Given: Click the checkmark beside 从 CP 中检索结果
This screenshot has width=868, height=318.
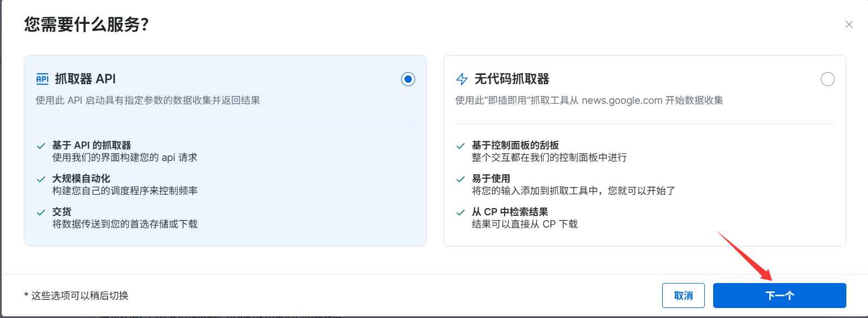Looking at the screenshot, I should pyautogui.click(x=460, y=213).
